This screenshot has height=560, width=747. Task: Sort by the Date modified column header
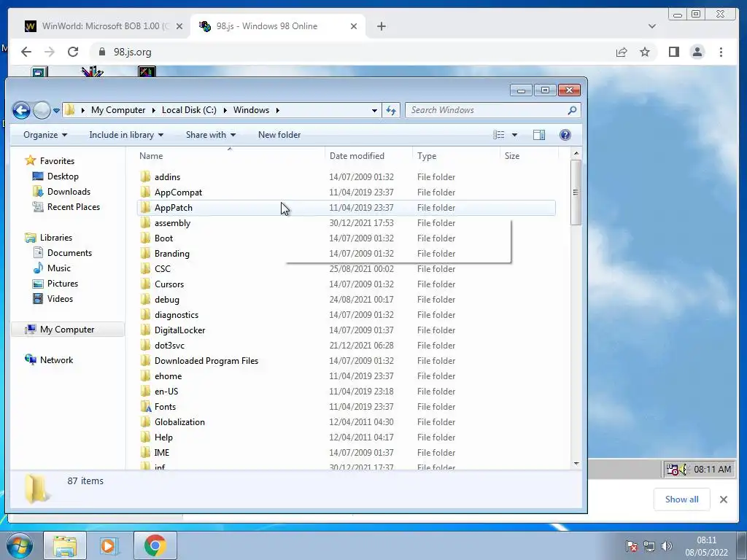click(x=357, y=156)
